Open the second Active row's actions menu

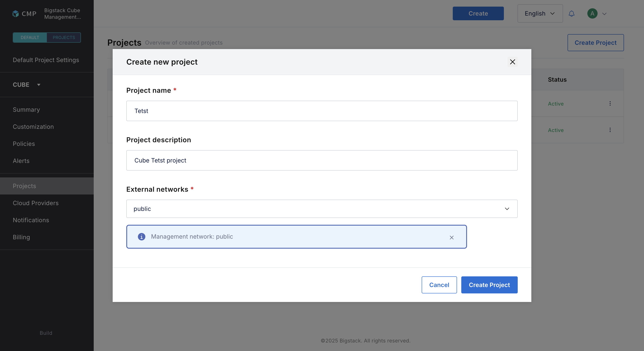coord(610,130)
